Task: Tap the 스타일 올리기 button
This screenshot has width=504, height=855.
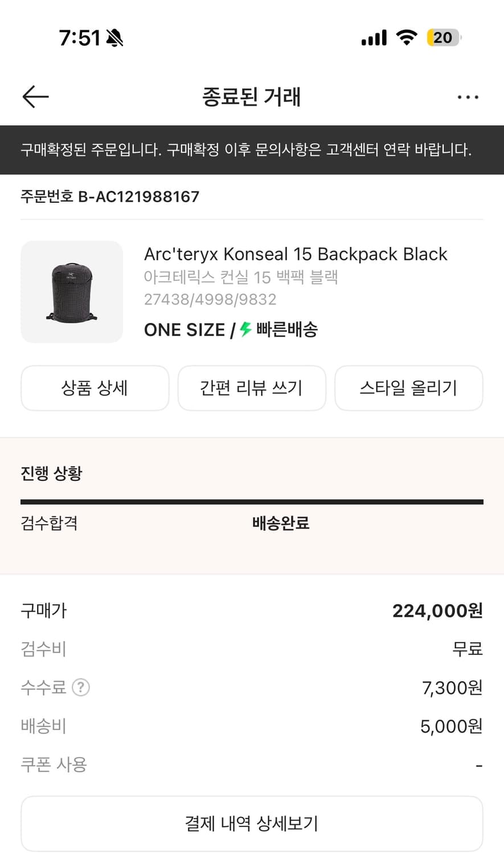Action: 408,388
